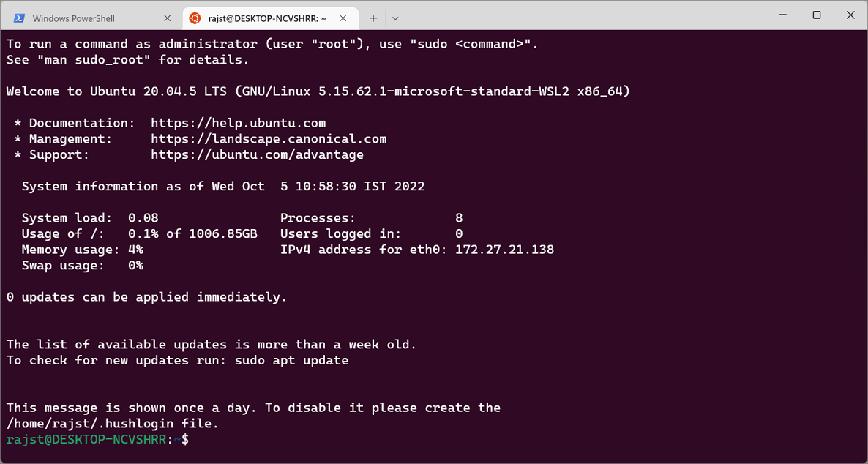The image size is (868, 464).
Task: Click empty title bar area beside dropdown
Action: [x=581, y=15]
